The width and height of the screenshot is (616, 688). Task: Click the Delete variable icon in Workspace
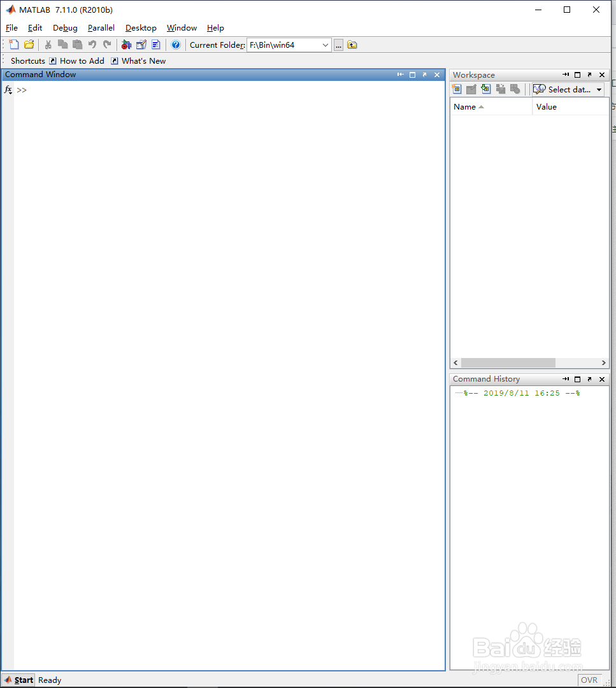click(x=515, y=89)
